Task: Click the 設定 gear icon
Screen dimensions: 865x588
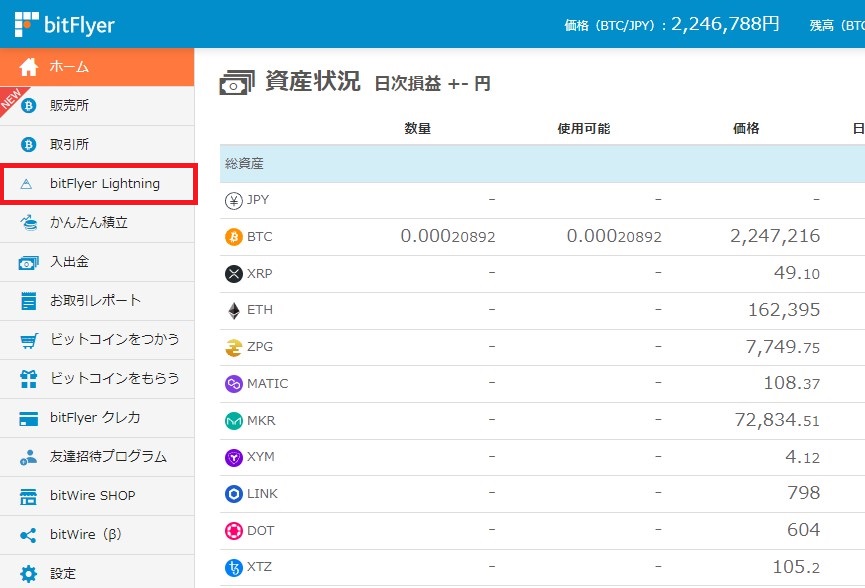Action: coord(28,574)
